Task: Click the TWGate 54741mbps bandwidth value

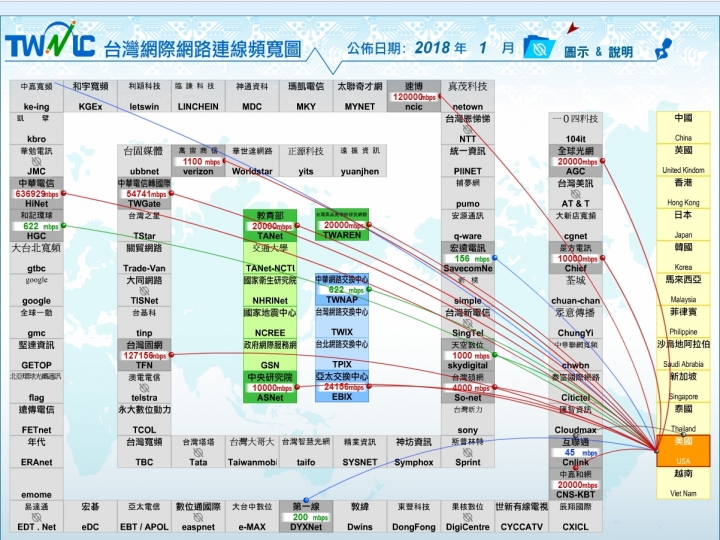Action: [146, 194]
